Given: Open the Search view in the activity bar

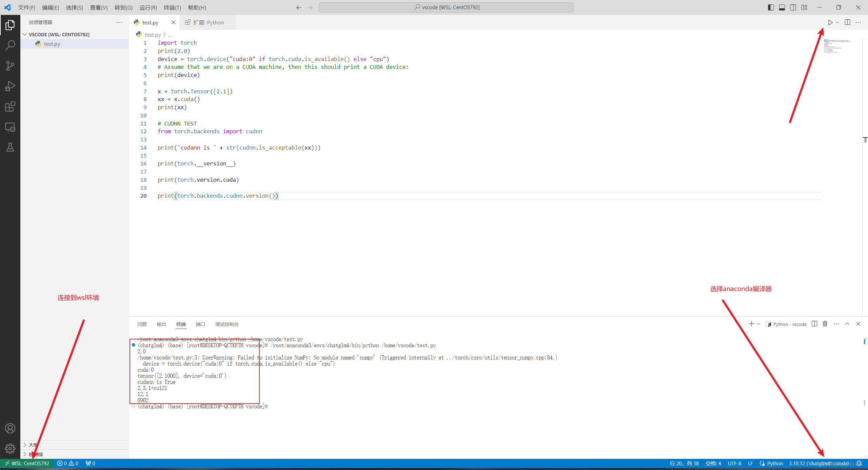Looking at the screenshot, I should [10, 45].
